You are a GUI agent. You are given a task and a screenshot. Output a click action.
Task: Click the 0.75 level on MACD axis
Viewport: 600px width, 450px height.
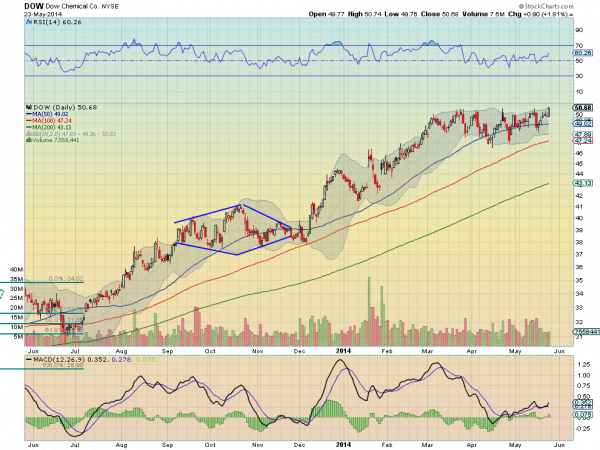[584, 386]
